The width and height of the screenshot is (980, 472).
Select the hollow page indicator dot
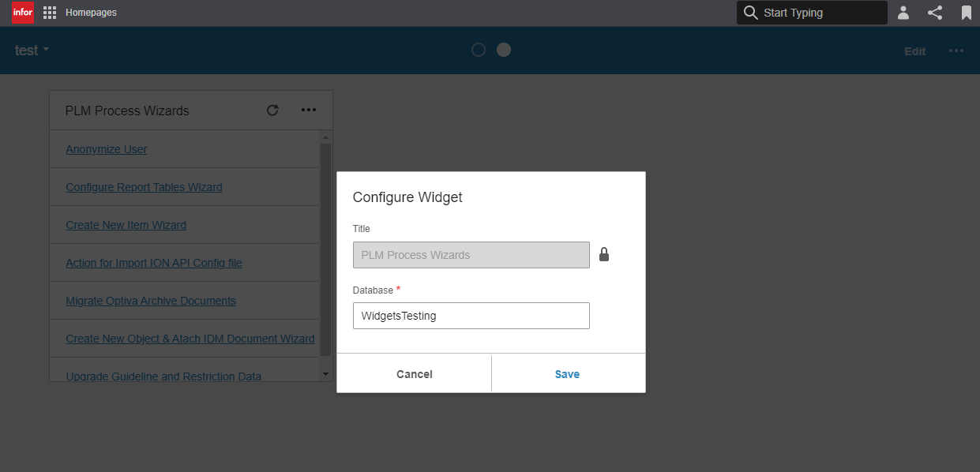[x=479, y=49]
